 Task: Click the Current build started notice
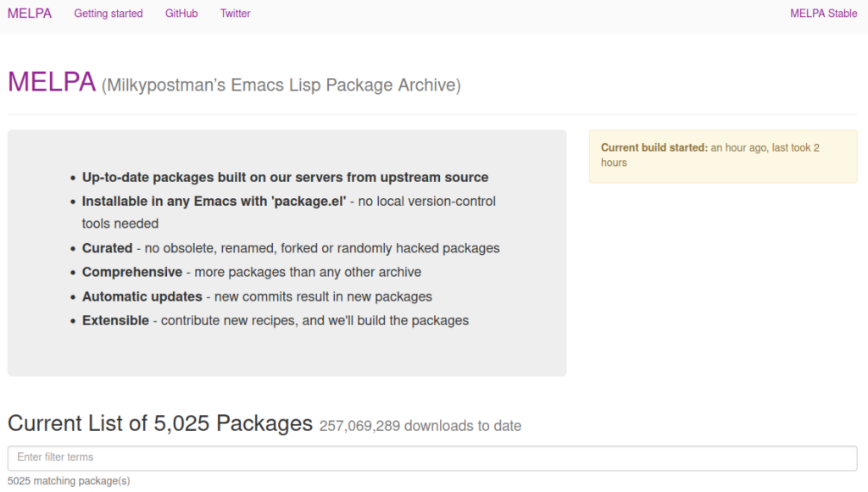[723, 156]
